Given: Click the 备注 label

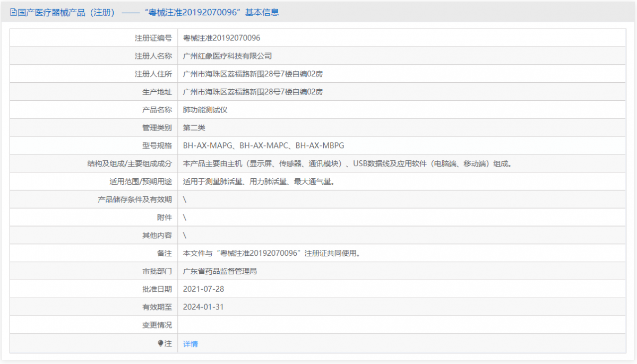Looking at the screenshot, I should (x=165, y=253).
